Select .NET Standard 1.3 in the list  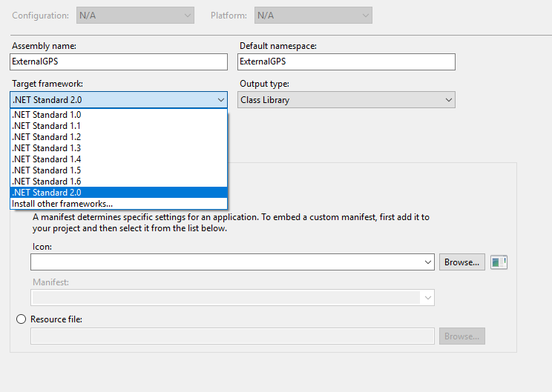pos(46,148)
